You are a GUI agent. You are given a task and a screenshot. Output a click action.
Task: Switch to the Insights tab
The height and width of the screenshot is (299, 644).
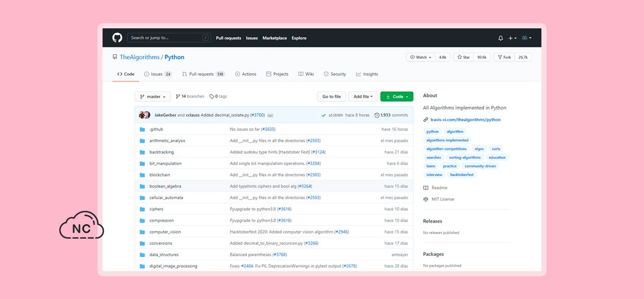[367, 74]
